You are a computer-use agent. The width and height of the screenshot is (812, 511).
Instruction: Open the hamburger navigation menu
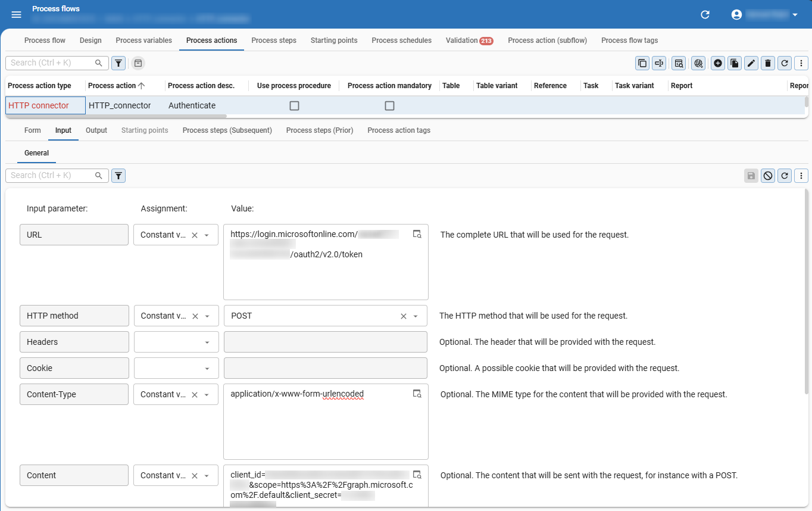click(17, 15)
